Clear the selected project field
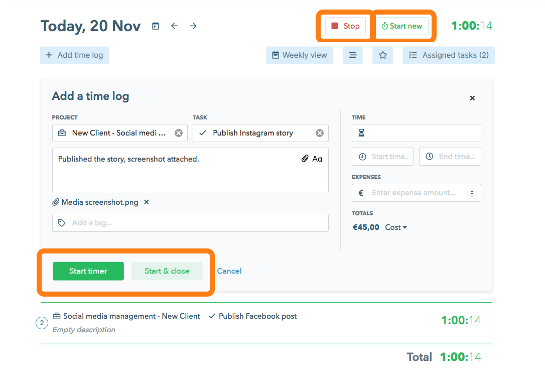 click(x=179, y=133)
